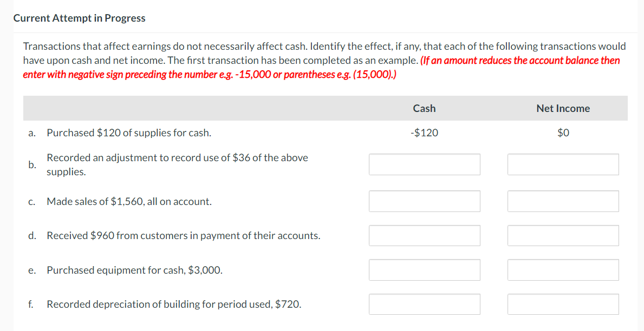
Task: Select transaction a description about purchased supplies
Action: [129, 133]
